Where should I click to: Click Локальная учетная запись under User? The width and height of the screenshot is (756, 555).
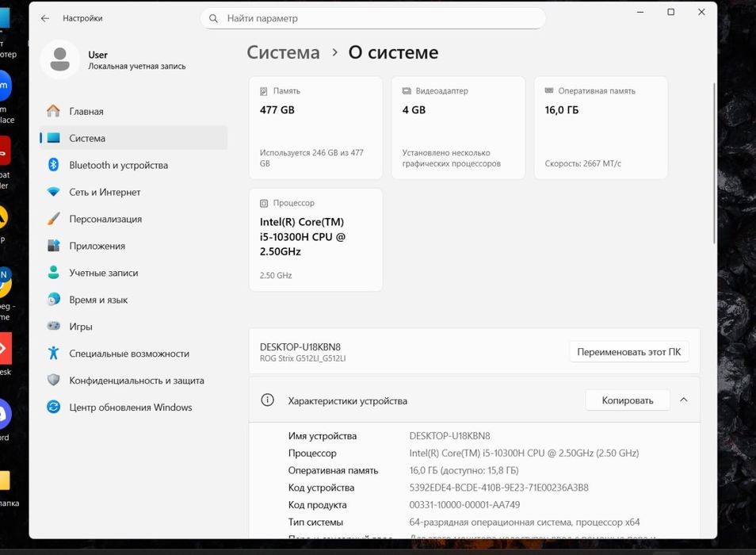pyautogui.click(x=137, y=67)
